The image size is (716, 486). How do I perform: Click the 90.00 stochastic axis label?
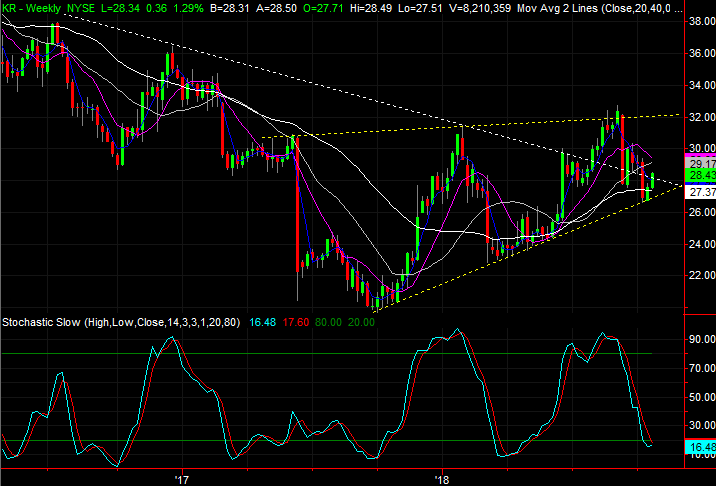tap(700, 340)
